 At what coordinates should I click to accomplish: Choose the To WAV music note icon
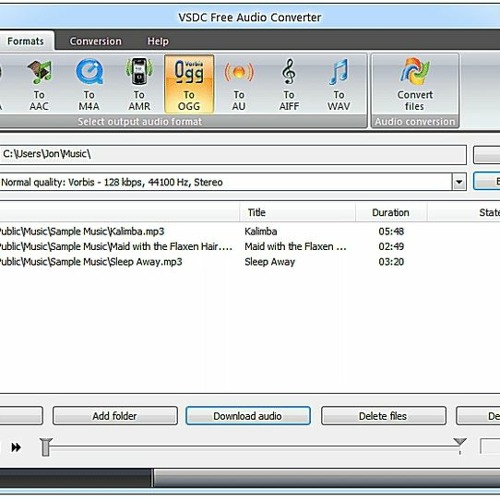pyautogui.click(x=339, y=85)
